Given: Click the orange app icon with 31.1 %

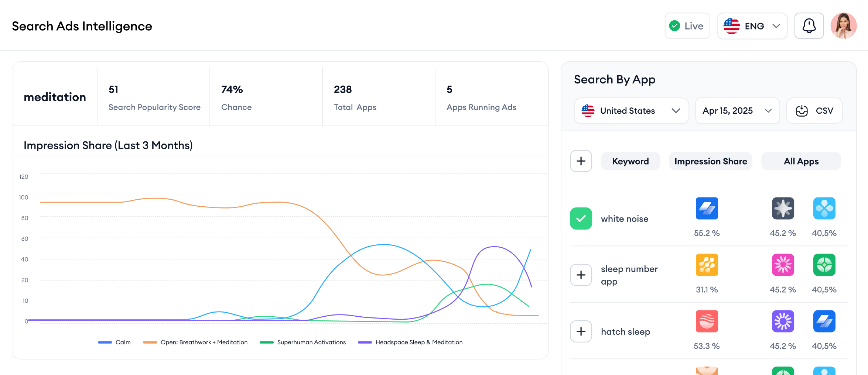Looking at the screenshot, I should coord(707,265).
